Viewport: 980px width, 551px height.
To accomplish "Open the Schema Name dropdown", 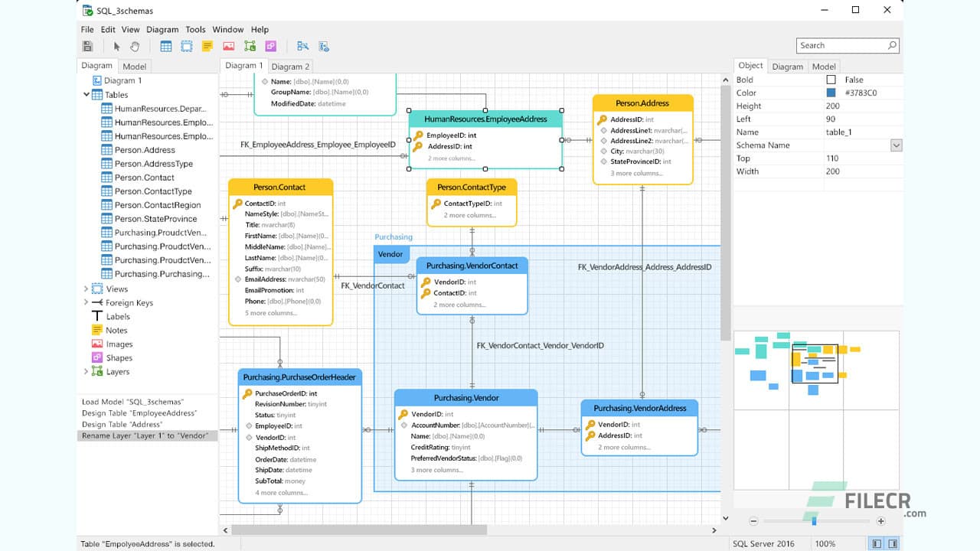I will click(896, 145).
